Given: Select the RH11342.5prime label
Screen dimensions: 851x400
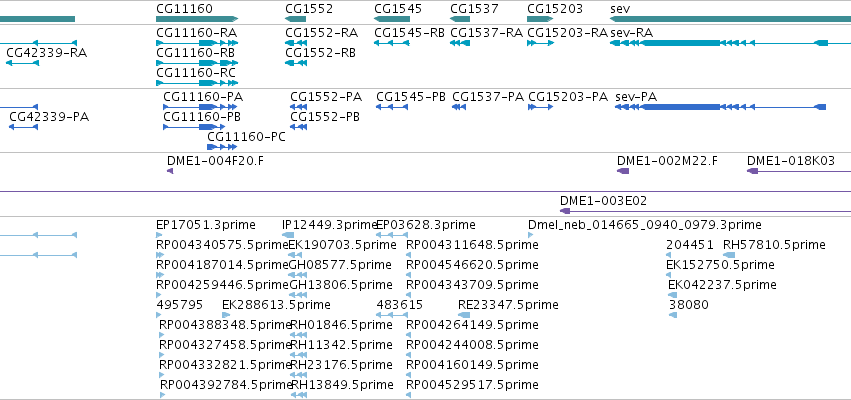Looking at the screenshot, I should pos(341,345).
